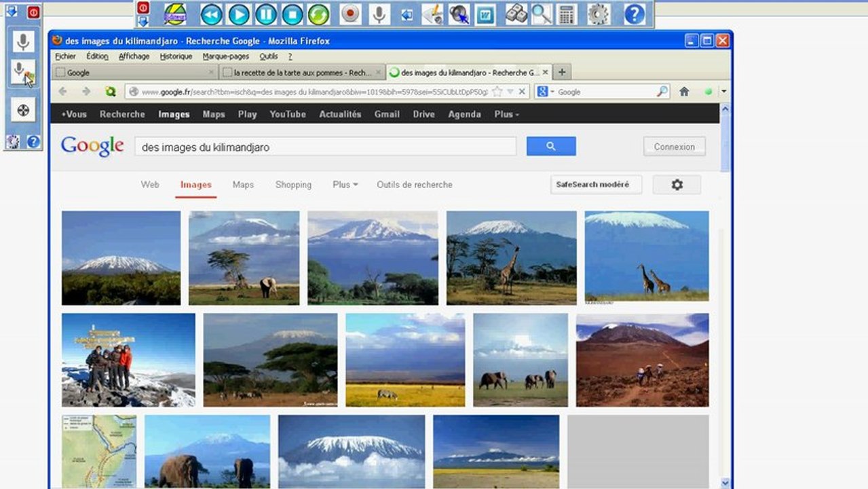Open the two giraffes Kilimanjaro thumbnail
The image size is (868, 489).
(647, 256)
